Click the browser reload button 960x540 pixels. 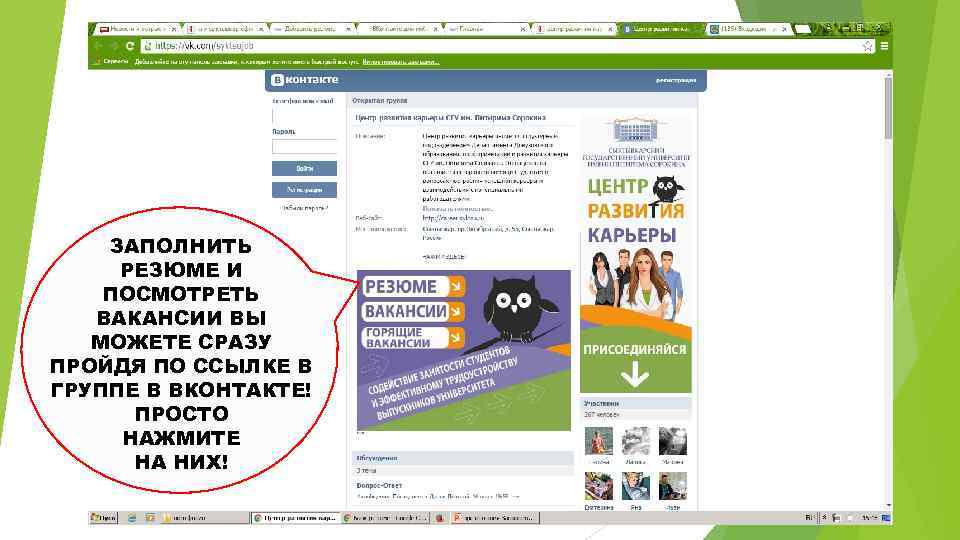click(130, 46)
